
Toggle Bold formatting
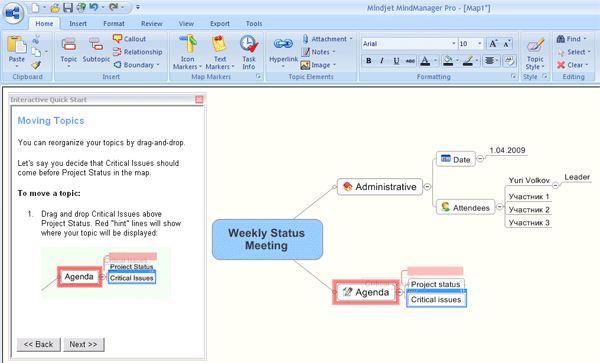(x=368, y=60)
